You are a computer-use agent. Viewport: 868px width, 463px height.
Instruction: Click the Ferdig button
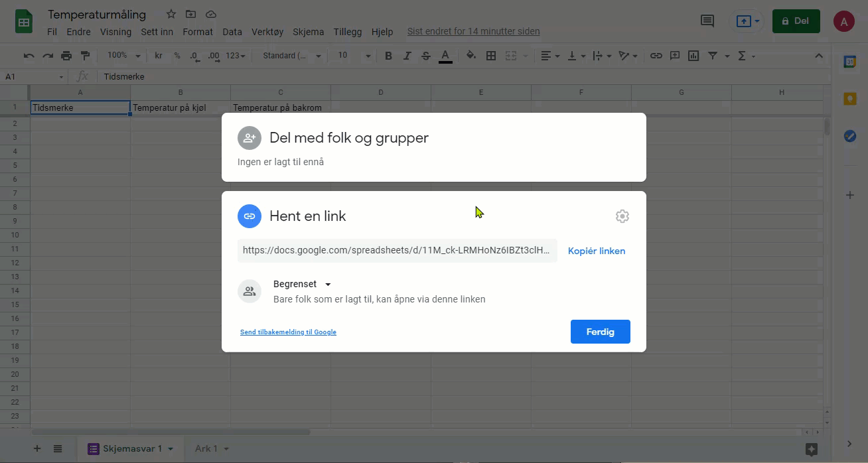click(601, 332)
